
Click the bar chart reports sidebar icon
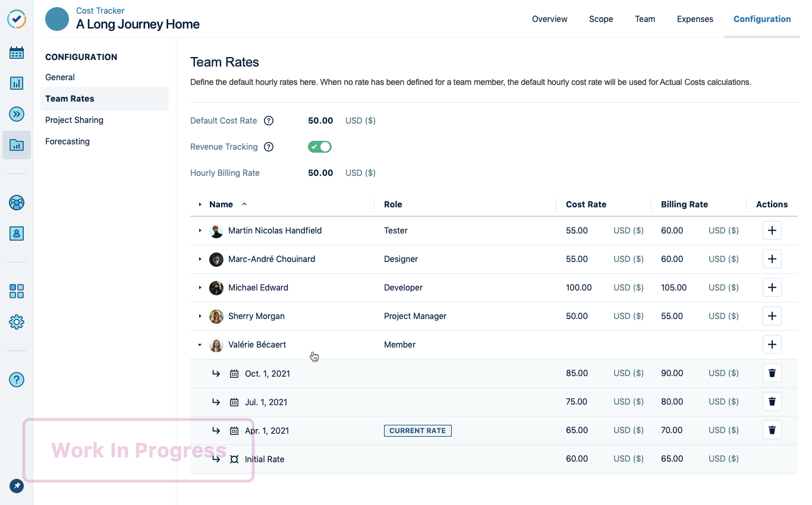click(17, 83)
